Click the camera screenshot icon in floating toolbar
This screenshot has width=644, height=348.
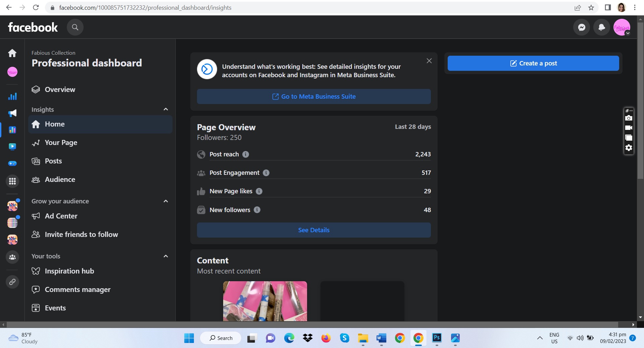click(629, 118)
